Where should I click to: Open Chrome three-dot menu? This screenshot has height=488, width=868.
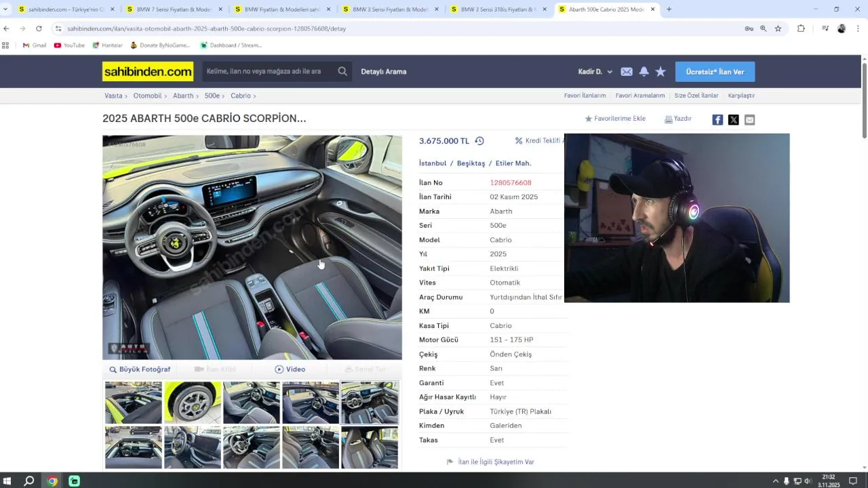click(858, 28)
